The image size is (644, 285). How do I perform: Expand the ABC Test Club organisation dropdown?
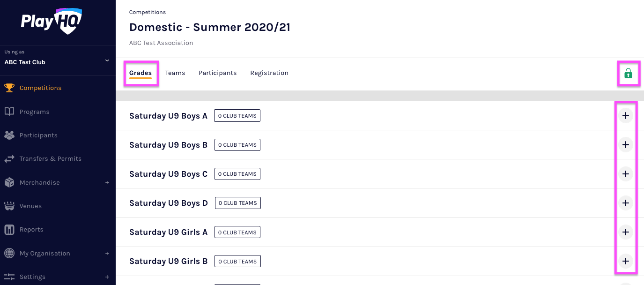(107, 60)
